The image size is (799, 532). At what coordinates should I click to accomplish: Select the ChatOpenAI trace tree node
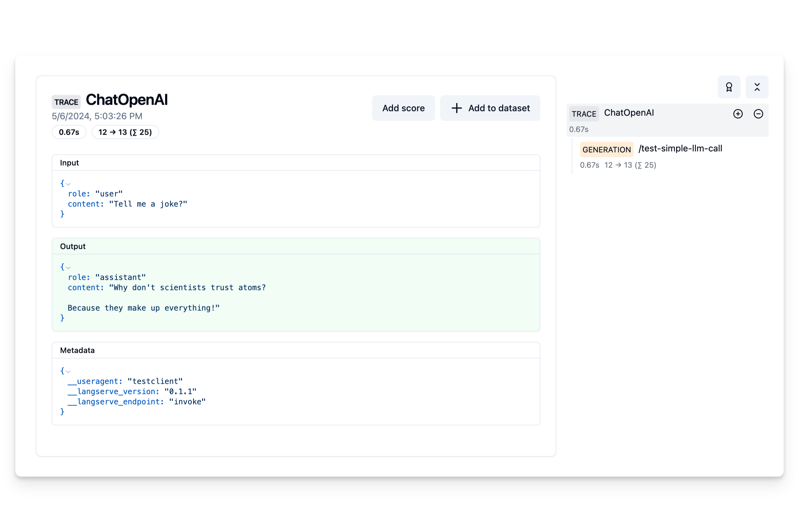click(629, 113)
